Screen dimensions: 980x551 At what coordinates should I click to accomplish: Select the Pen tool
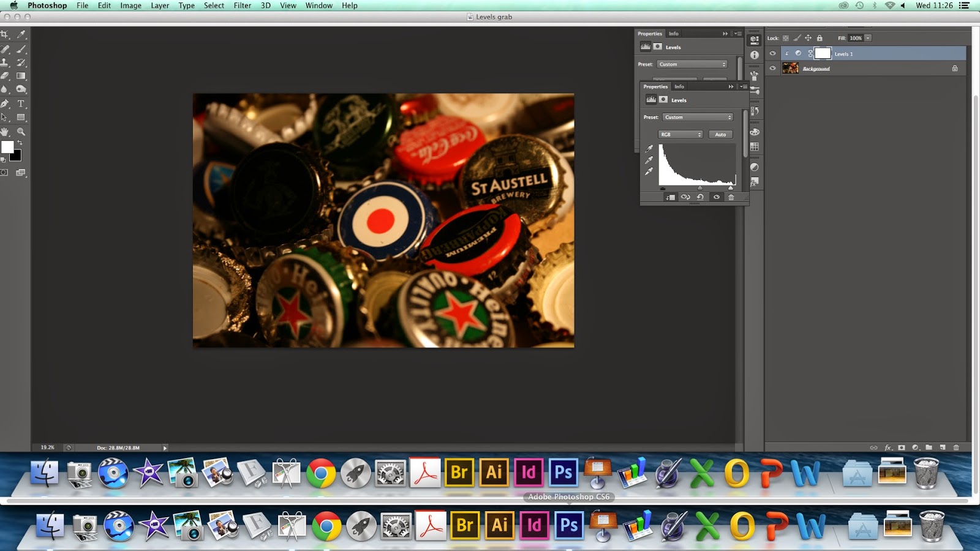pyautogui.click(x=5, y=103)
